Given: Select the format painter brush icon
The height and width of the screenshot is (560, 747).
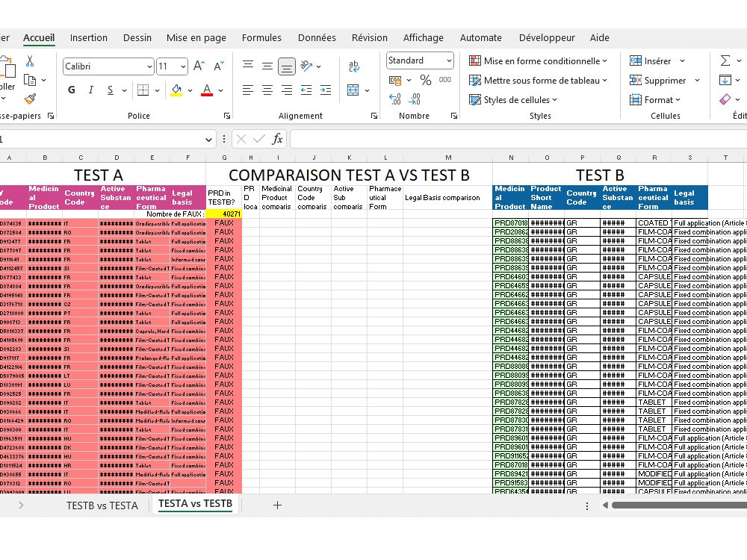Looking at the screenshot, I should click(x=32, y=98).
